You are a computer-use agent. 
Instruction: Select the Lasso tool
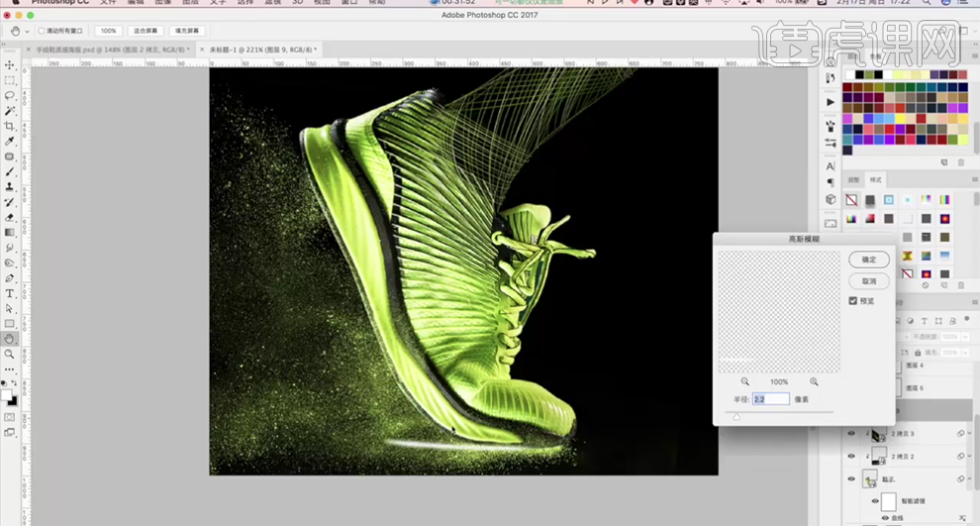coord(10,96)
